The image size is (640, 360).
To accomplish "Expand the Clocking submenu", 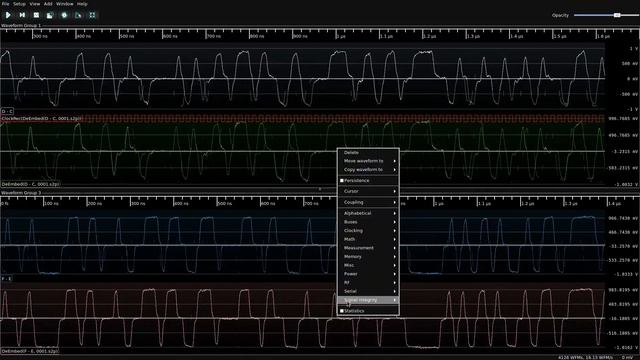I will [368, 231].
